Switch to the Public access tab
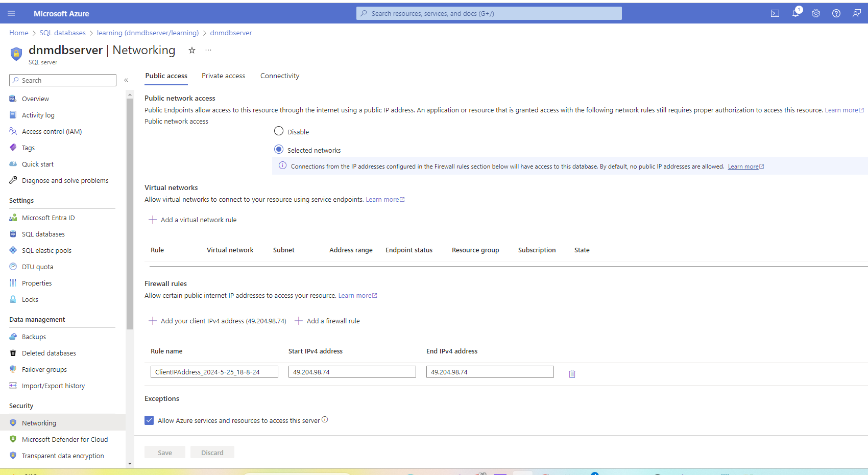868x475 pixels. tap(166, 76)
